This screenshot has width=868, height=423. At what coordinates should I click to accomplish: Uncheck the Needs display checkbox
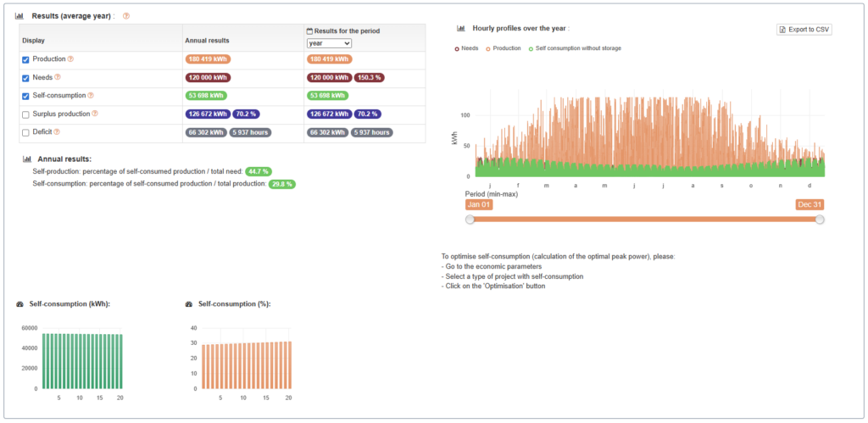click(25, 77)
